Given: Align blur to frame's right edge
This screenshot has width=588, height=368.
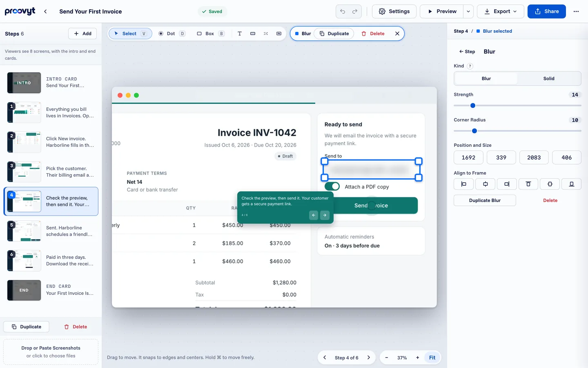Looking at the screenshot, I should coord(507,184).
